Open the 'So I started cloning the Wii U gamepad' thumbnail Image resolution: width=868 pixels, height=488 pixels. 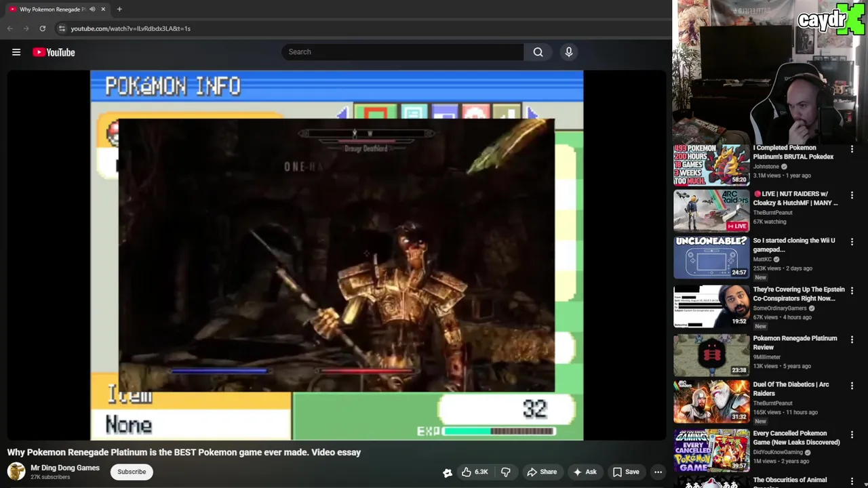pyautogui.click(x=711, y=257)
